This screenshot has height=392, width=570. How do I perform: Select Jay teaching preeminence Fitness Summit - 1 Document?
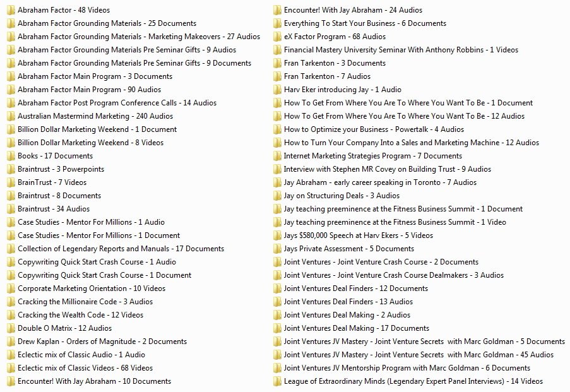(403, 209)
